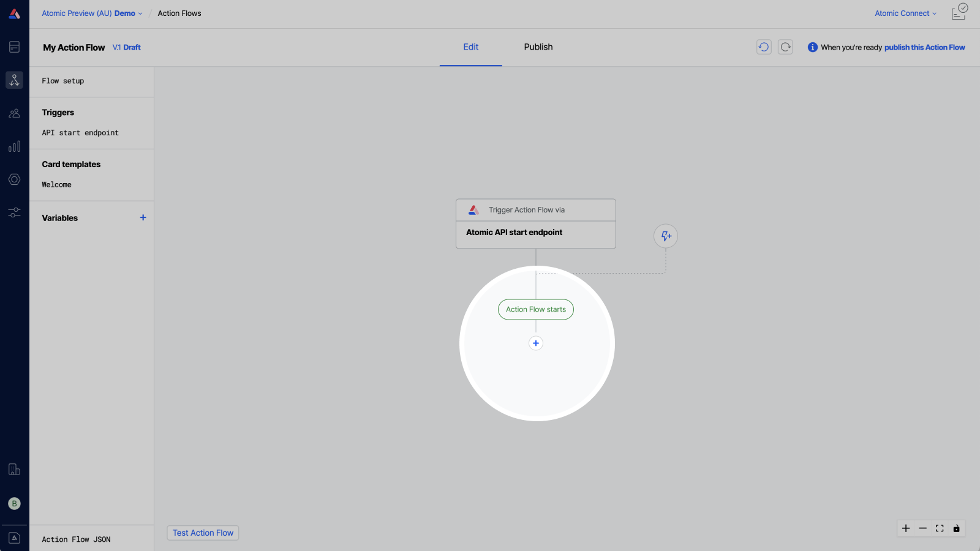The height and width of the screenshot is (551, 980).
Task: Click the V.1 Draft version label
Action: 127,47
